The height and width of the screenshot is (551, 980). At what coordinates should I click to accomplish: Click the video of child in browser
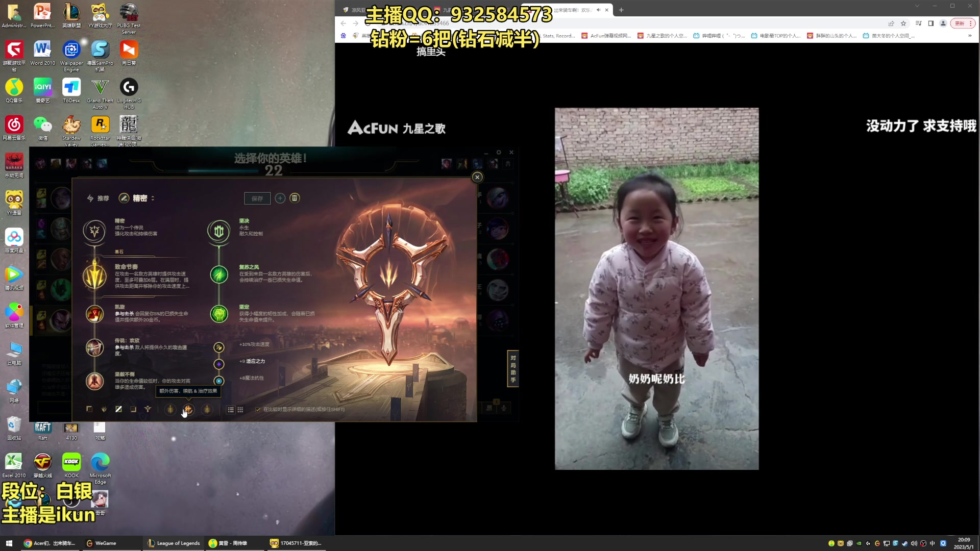coord(656,288)
